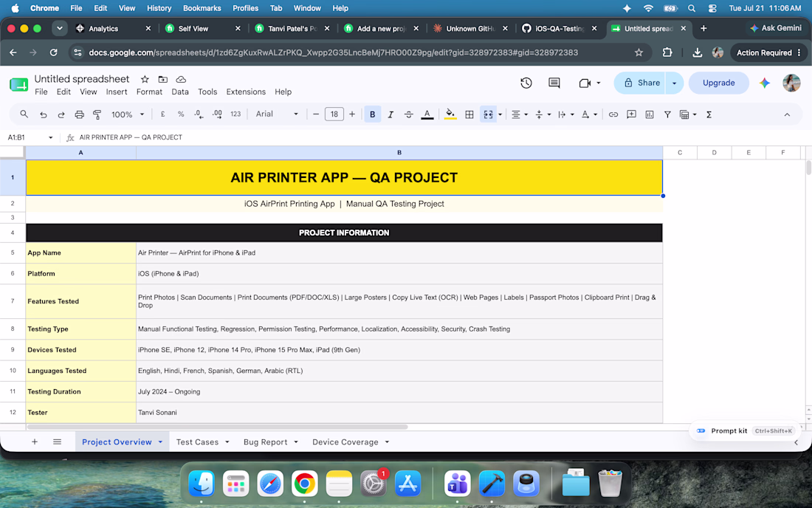Activate the paint format tool
Viewport: 812px width, 508px height.
(97, 114)
